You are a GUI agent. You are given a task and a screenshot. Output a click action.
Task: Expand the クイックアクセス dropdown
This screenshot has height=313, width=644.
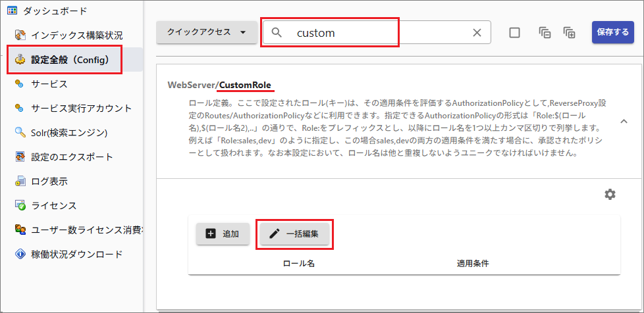tap(206, 32)
